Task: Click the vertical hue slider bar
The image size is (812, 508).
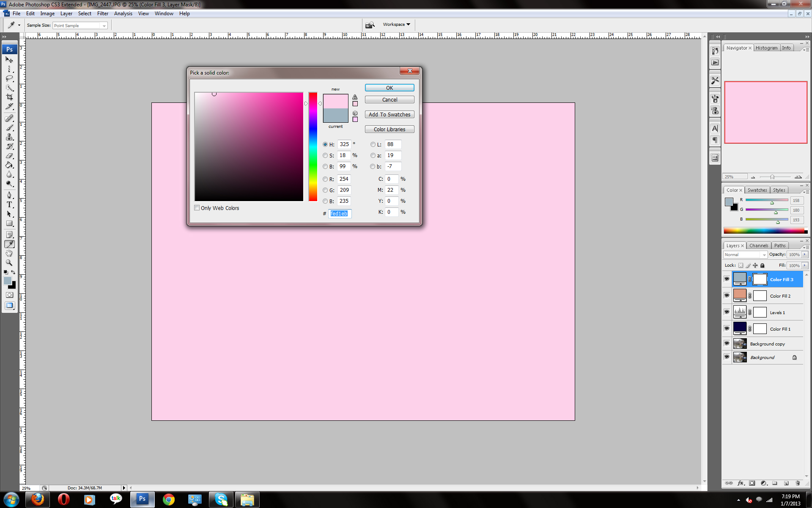Action: tap(313, 146)
